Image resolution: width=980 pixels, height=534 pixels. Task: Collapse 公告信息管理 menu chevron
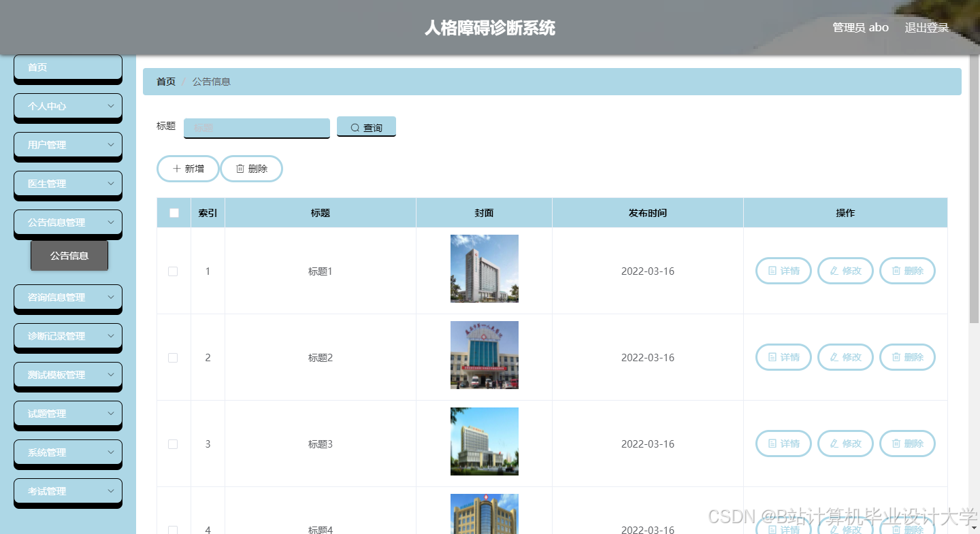click(x=111, y=222)
